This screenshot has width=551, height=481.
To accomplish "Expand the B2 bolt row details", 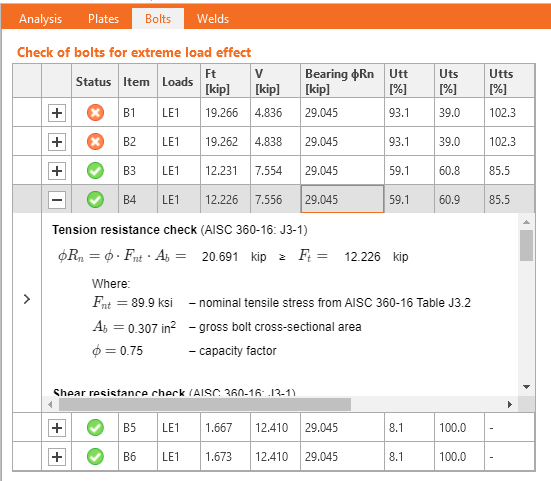I will click(57, 142).
